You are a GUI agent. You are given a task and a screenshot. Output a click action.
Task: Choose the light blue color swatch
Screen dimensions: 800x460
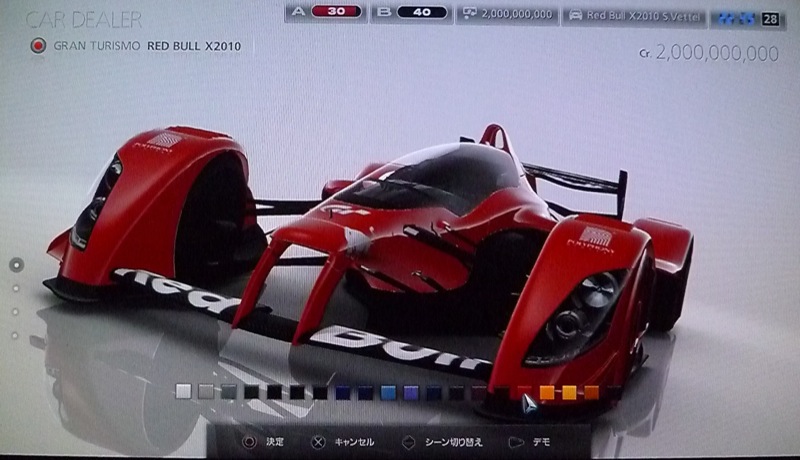[x=388, y=392]
